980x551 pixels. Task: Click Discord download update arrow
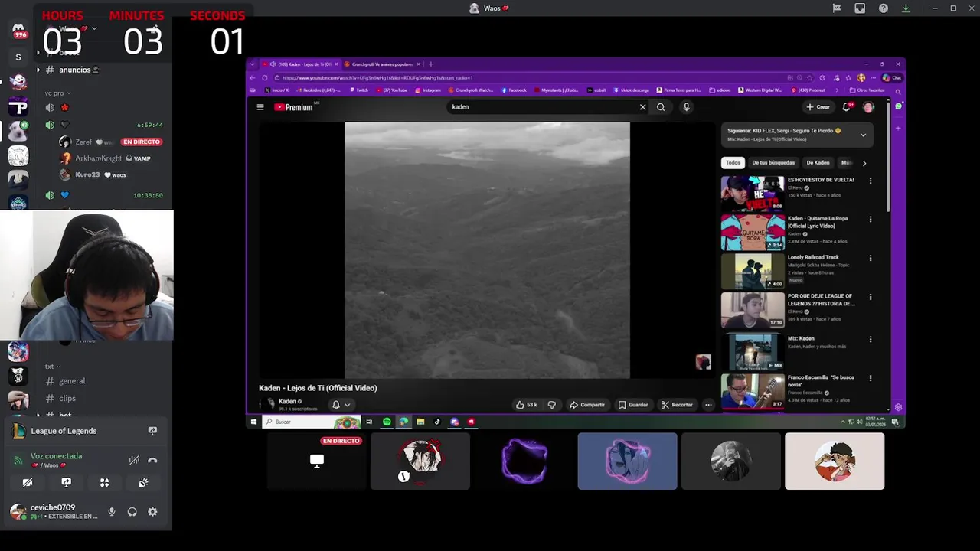pos(906,8)
